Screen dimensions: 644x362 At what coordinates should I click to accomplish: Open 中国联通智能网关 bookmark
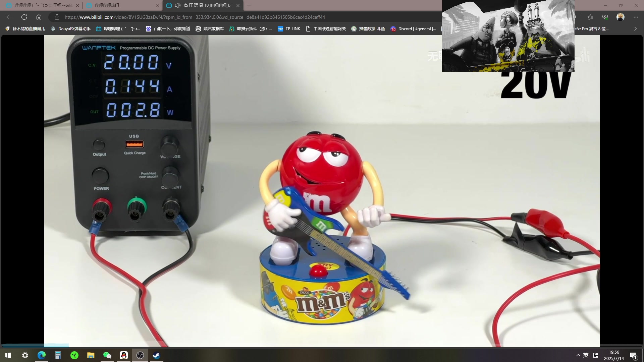[x=326, y=29]
